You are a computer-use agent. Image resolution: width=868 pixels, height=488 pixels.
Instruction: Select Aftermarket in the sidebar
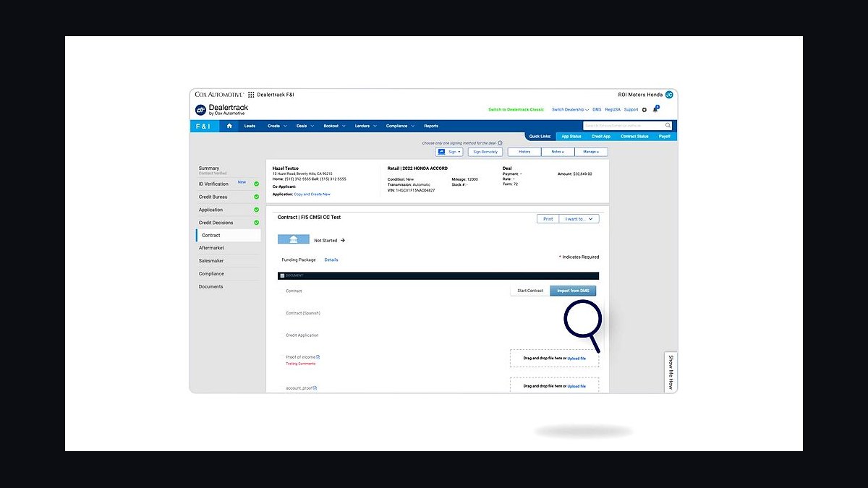click(x=211, y=248)
